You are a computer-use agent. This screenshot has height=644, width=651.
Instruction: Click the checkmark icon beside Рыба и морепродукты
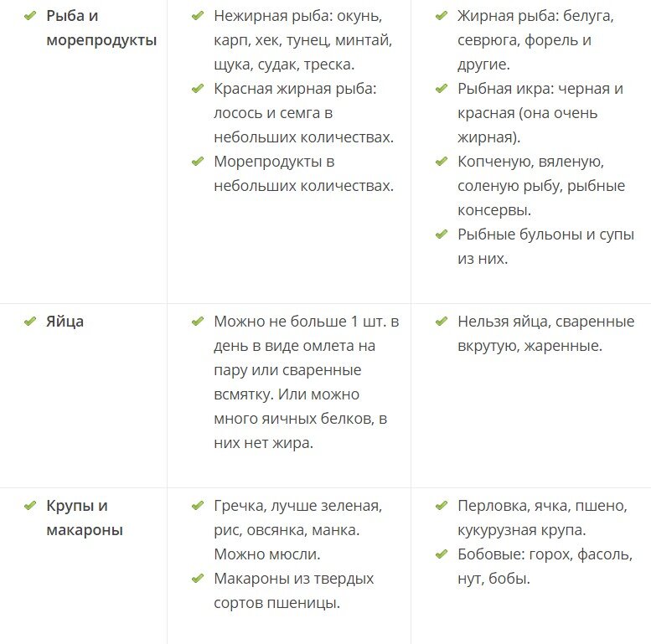30,16
